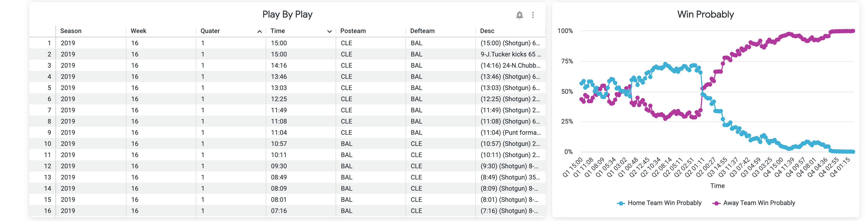Click the Desc column header
Image resolution: width=868 pixels, height=221 pixels.
pyautogui.click(x=487, y=31)
